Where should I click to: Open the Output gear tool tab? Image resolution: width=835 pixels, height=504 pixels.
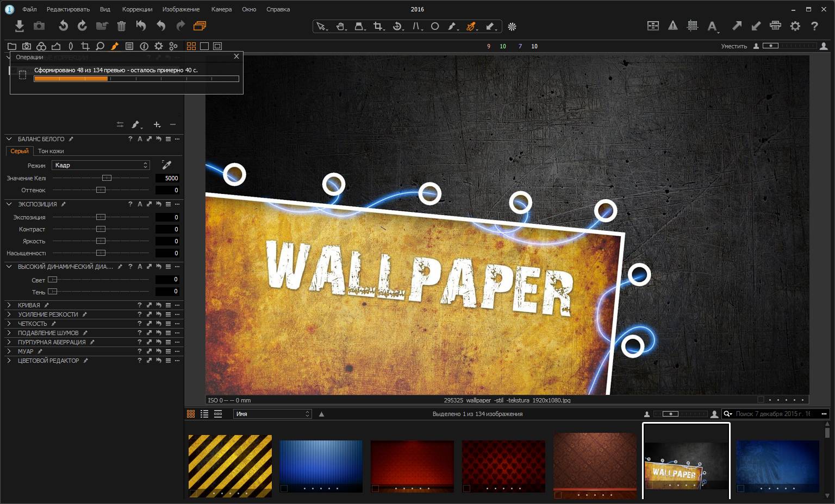159,46
